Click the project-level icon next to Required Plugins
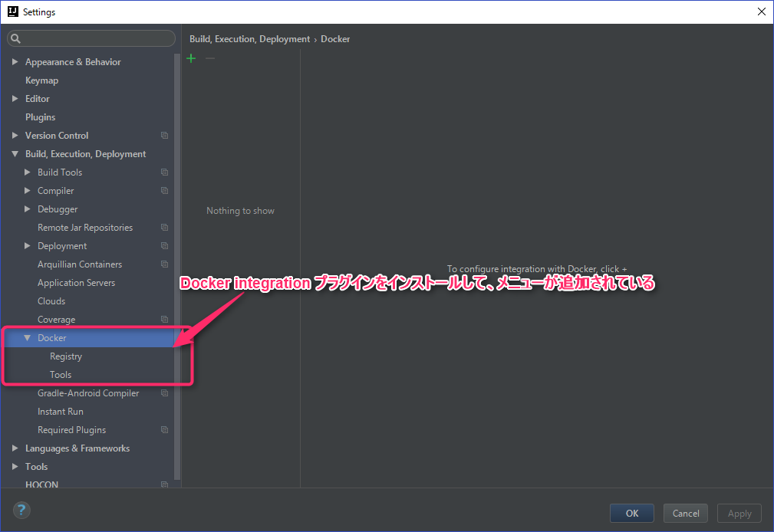The height and width of the screenshot is (532, 774). [164, 430]
